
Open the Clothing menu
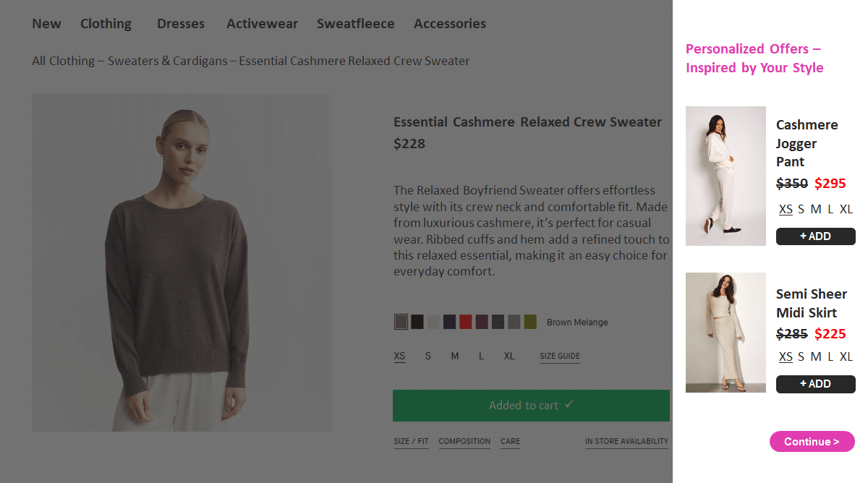coord(106,23)
